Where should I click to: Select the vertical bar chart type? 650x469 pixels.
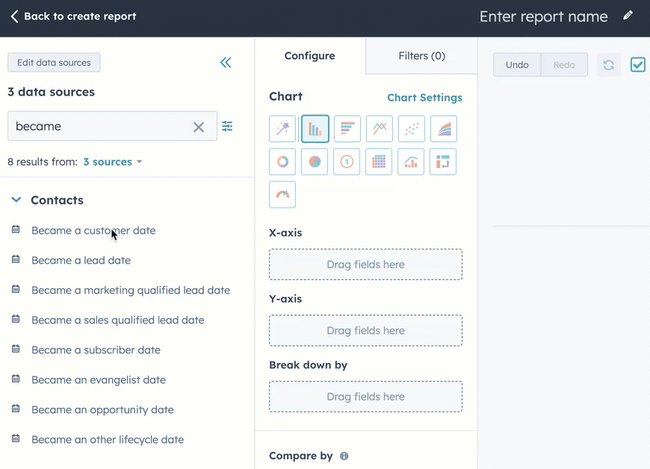pyautogui.click(x=315, y=128)
